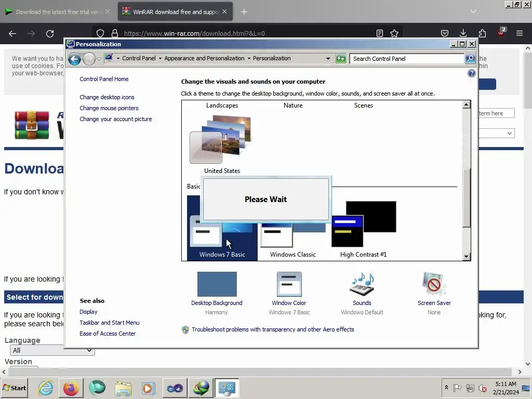Screen dimensions: 532x399
Task: Open the media player taskbar icon
Action: pyautogui.click(x=149, y=388)
